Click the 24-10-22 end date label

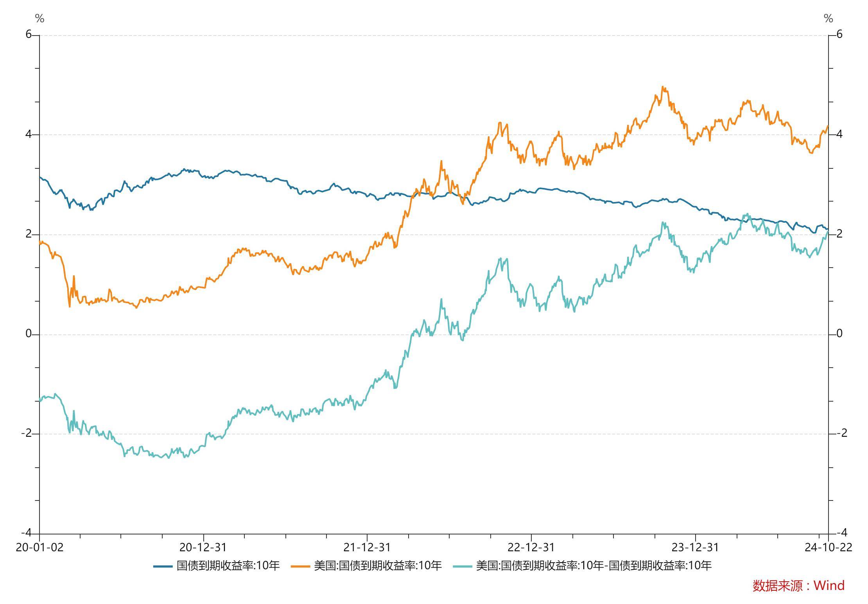(x=828, y=547)
